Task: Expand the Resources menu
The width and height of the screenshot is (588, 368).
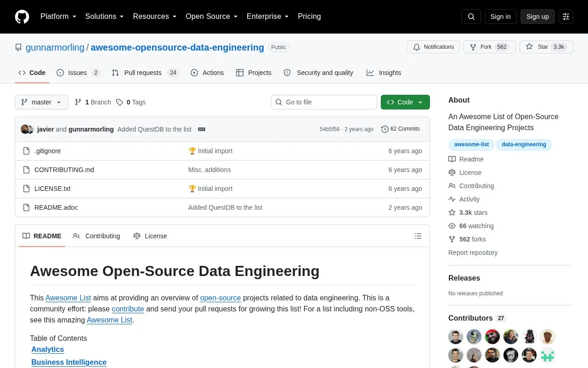Action: point(155,17)
